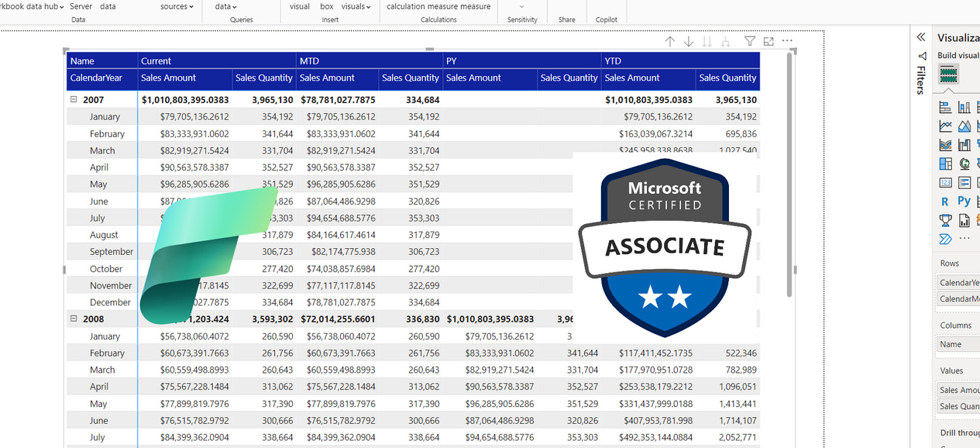Open the sources dropdown in ribbon
980x448 pixels.
point(177,7)
